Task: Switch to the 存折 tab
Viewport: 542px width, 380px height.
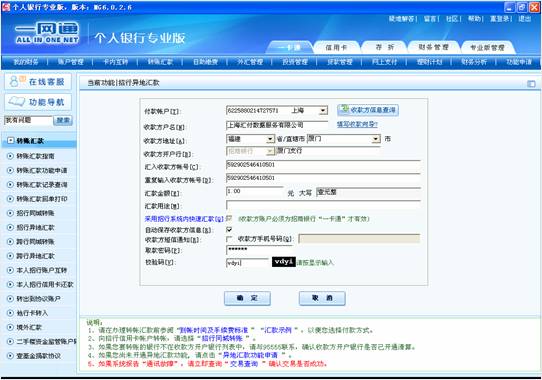Action: coord(384,48)
